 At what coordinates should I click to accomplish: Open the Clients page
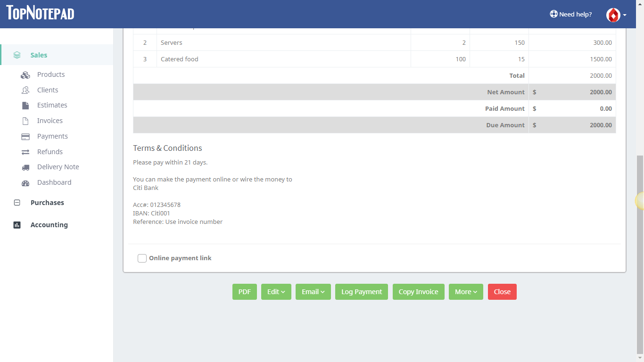pos(48,90)
